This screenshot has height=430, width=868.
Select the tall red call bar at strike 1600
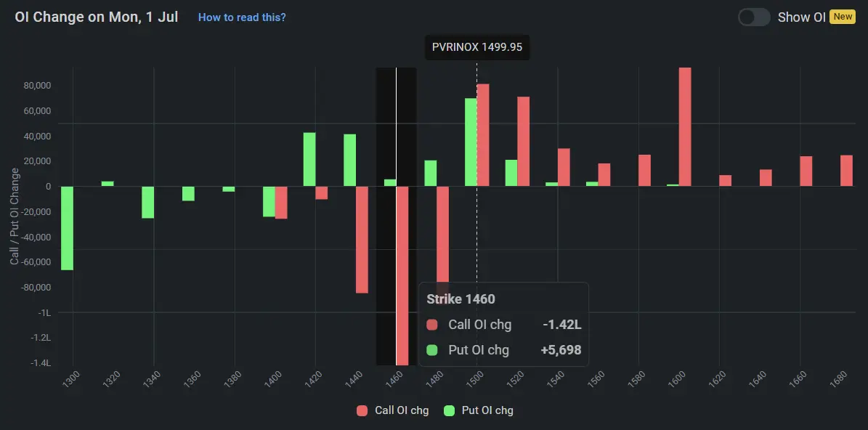(x=685, y=126)
